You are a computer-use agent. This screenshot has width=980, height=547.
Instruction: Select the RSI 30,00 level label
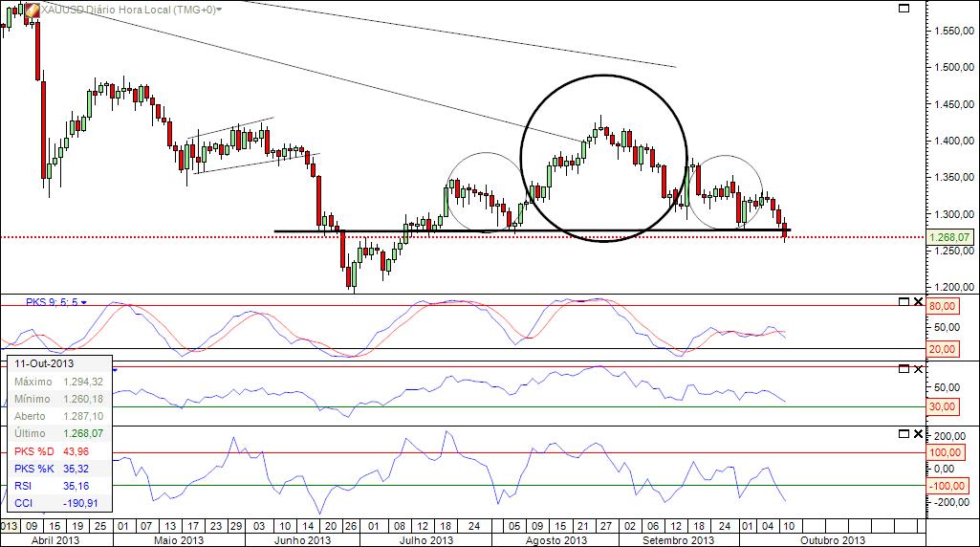[x=943, y=407]
